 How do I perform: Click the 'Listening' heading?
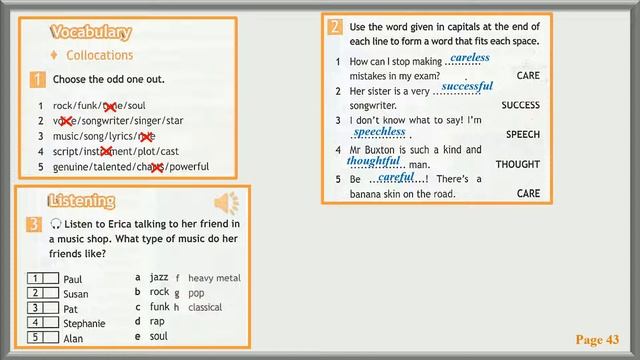pyautogui.click(x=82, y=201)
